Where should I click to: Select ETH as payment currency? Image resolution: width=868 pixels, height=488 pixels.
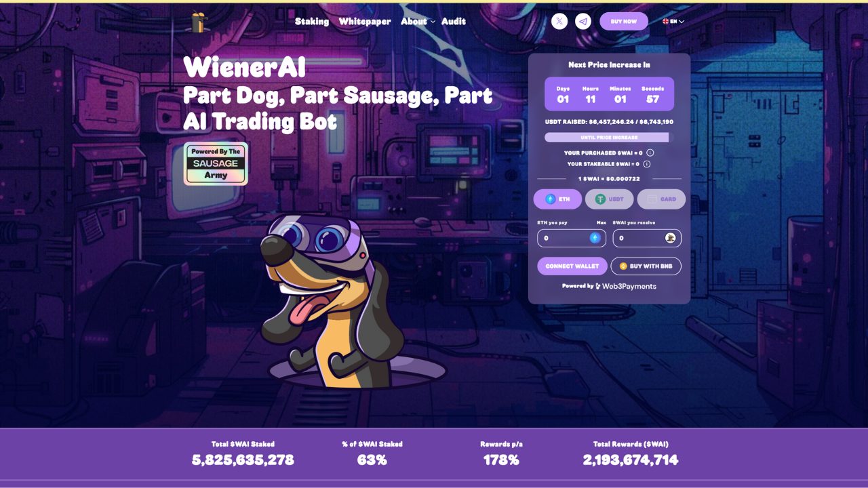click(x=557, y=199)
